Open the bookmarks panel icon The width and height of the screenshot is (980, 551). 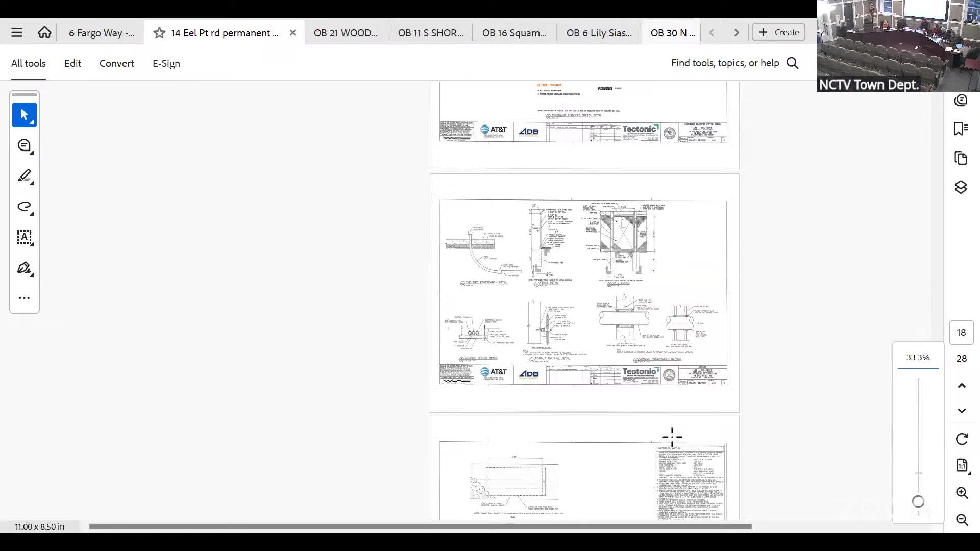point(961,129)
